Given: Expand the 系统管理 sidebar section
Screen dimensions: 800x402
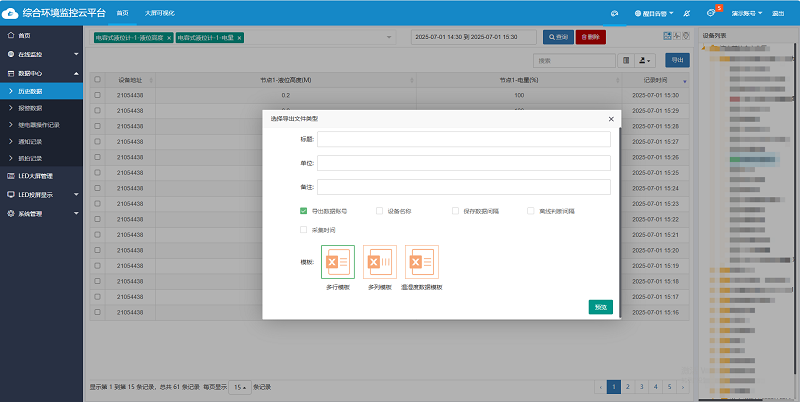Looking at the screenshot, I should (x=41, y=213).
